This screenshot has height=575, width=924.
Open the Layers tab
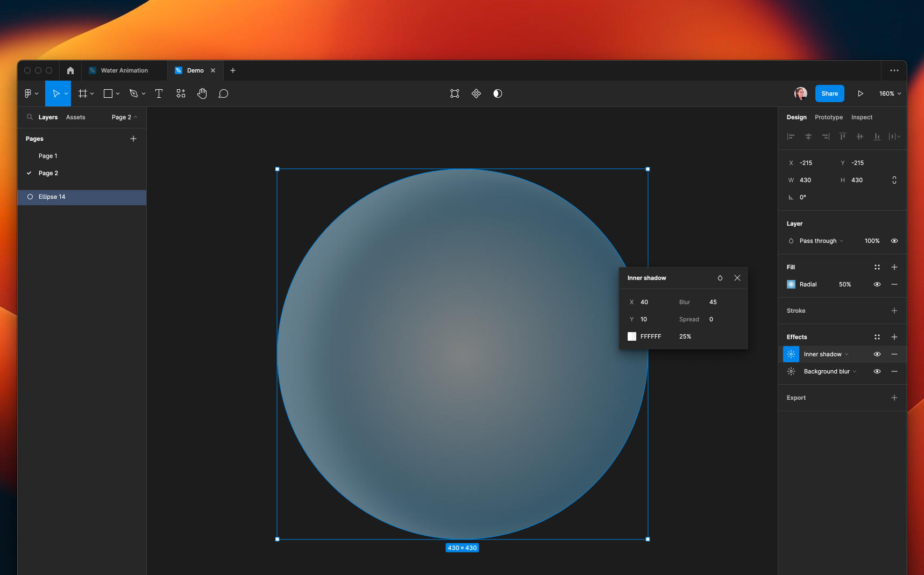coord(48,117)
